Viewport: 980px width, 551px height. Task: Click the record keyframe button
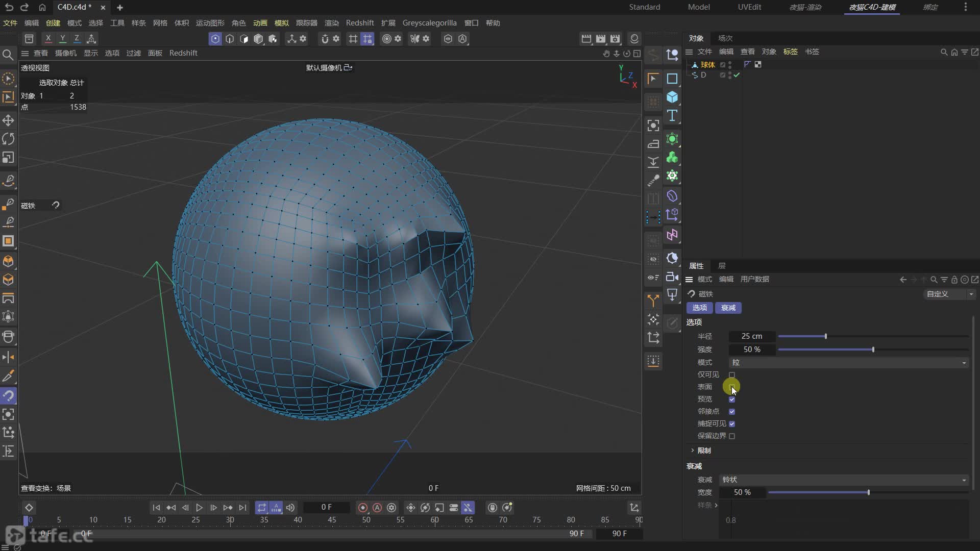click(x=363, y=508)
